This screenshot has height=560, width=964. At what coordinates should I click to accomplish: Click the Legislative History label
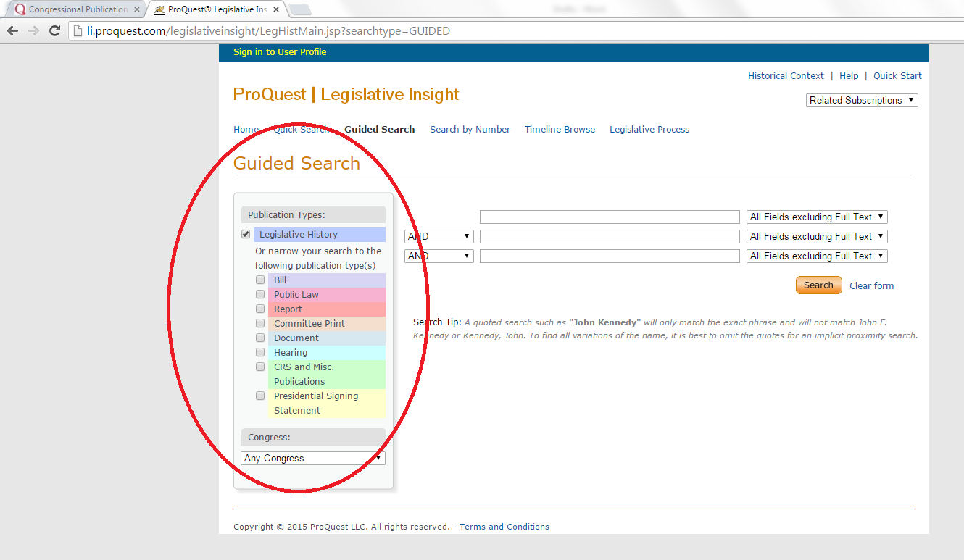coord(299,234)
